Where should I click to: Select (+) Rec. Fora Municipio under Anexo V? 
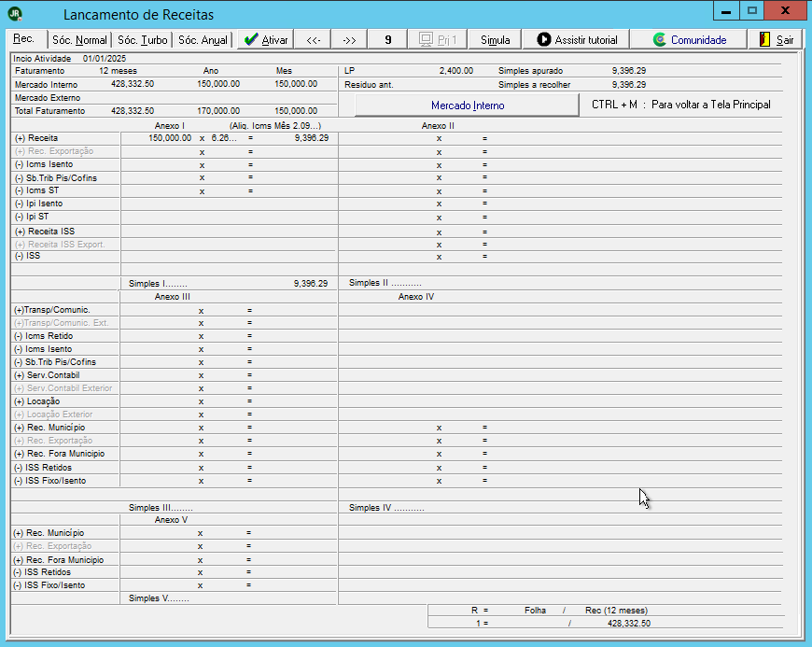point(59,560)
